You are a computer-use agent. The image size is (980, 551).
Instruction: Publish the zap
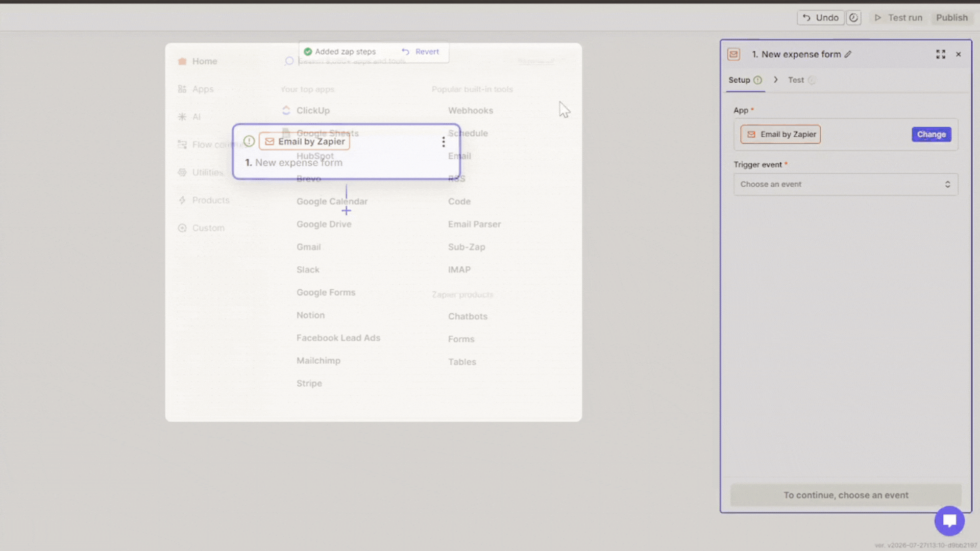pos(951,18)
